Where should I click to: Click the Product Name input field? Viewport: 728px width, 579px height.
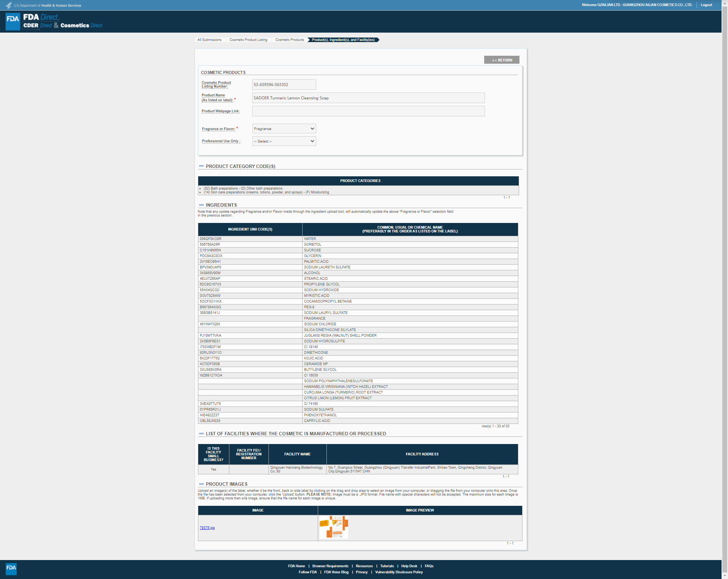(x=368, y=98)
